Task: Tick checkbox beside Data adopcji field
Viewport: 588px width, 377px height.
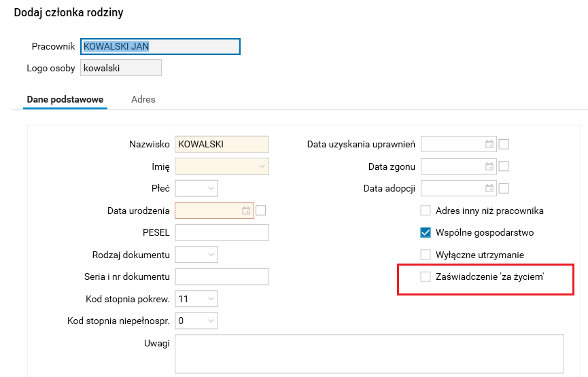Action: pyautogui.click(x=504, y=188)
